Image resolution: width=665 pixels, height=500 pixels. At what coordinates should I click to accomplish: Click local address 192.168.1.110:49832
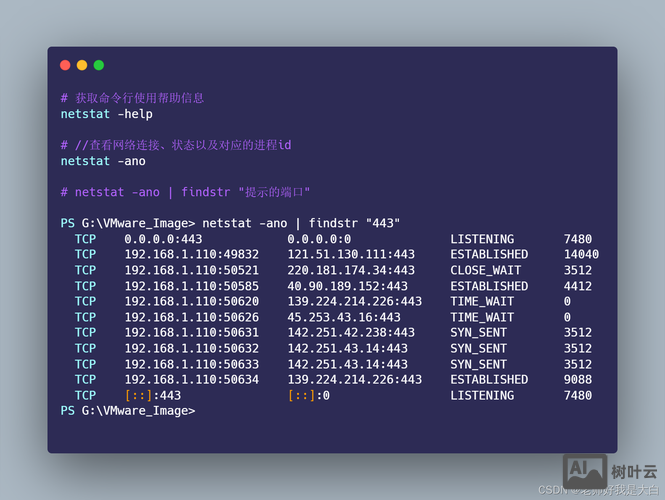(x=192, y=254)
